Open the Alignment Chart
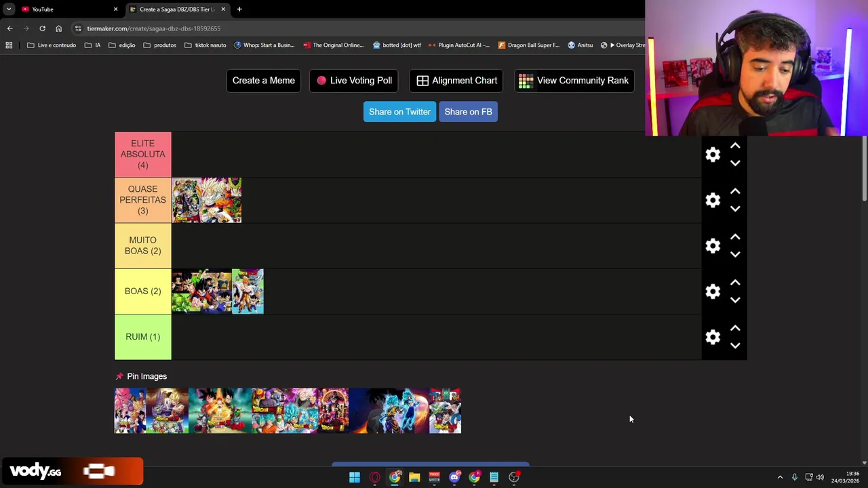868x488 pixels. click(x=456, y=81)
